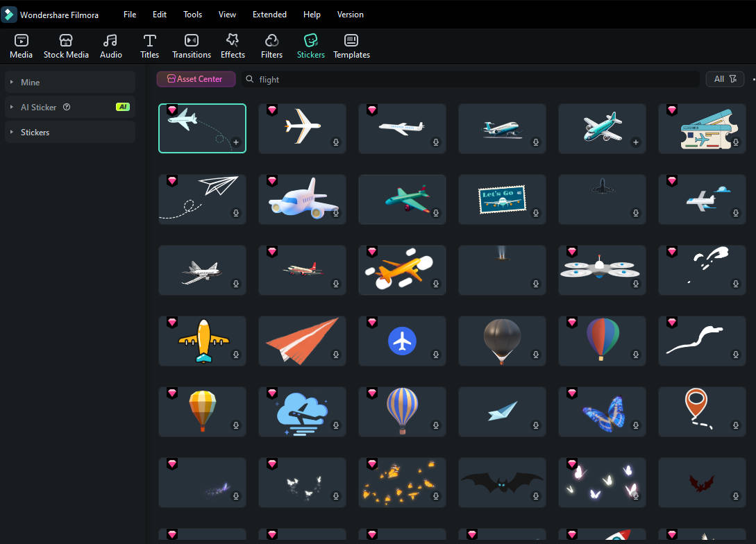Screen dimensions: 756x544
Task: Click the search magnifier icon
Action: [x=250, y=79]
